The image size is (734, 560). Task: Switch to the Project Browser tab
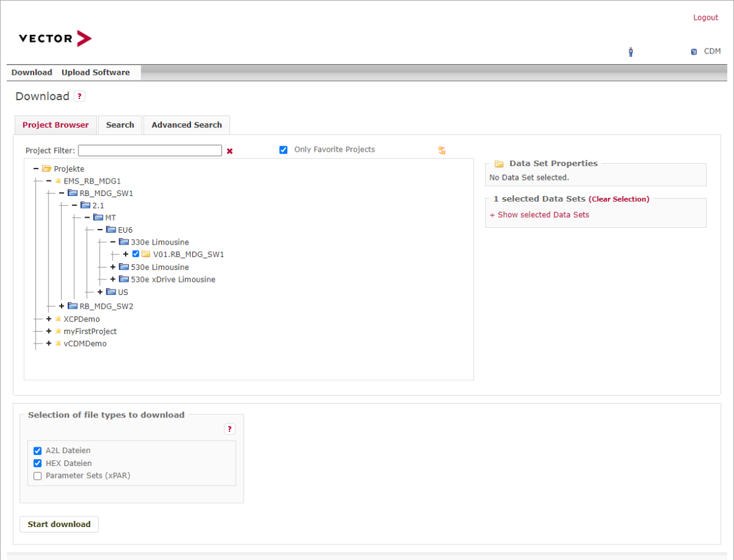[56, 125]
